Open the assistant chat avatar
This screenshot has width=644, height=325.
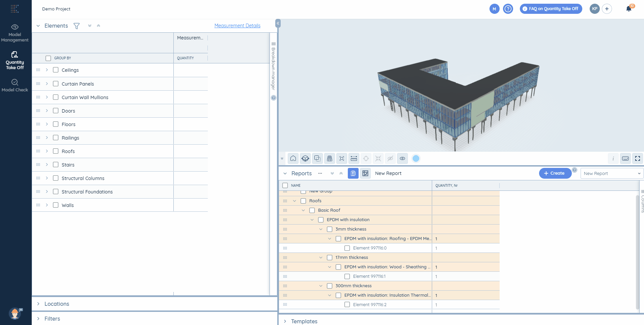coord(15,314)
